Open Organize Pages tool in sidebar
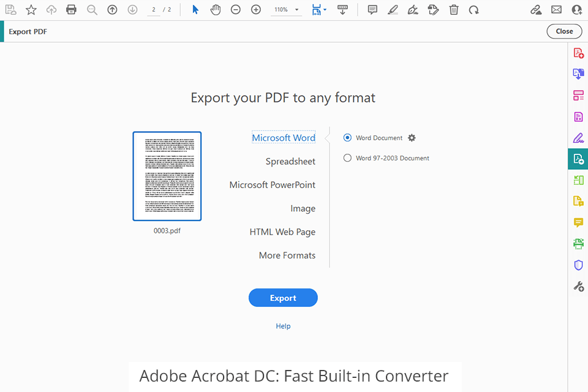The image size is (588, 392). pos(578,96)
